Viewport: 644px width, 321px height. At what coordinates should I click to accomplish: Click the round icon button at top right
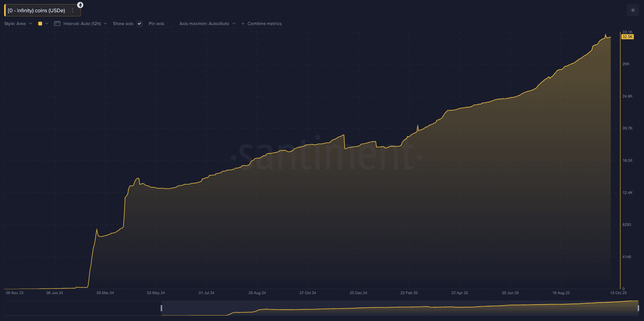pyautogui.click(x=633, y=10)
